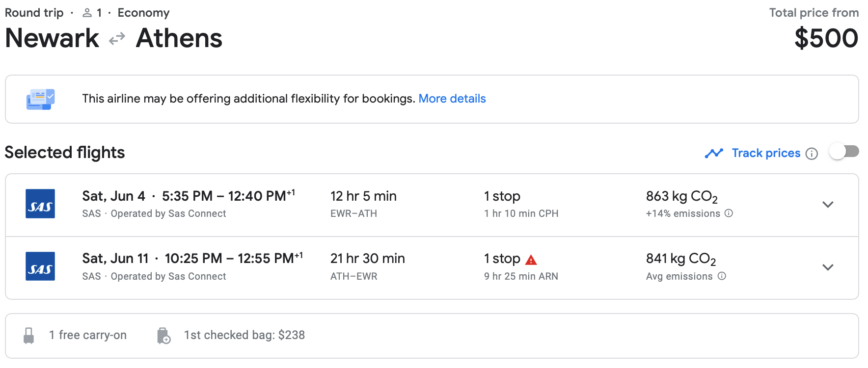Click the price tracking graph icon

pos(714,153)
